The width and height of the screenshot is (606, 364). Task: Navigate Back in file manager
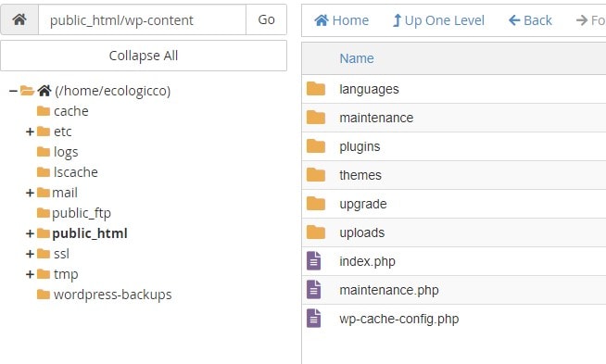click(x=530, y=20)
